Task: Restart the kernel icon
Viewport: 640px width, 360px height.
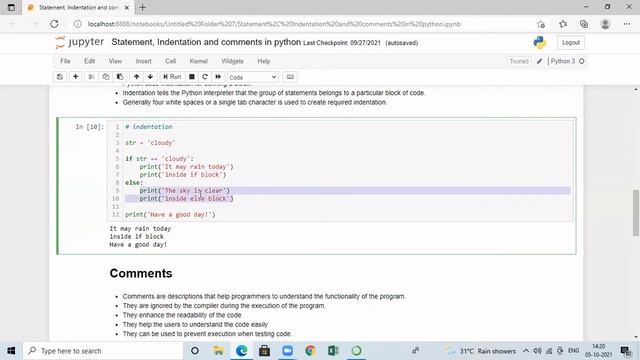Action: tap(205, 77)
